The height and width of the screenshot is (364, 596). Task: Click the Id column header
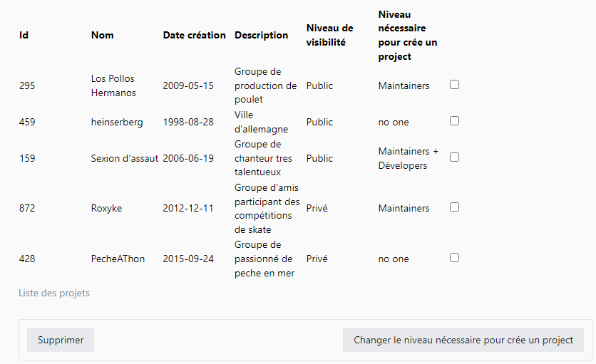(x=24, y=36)
